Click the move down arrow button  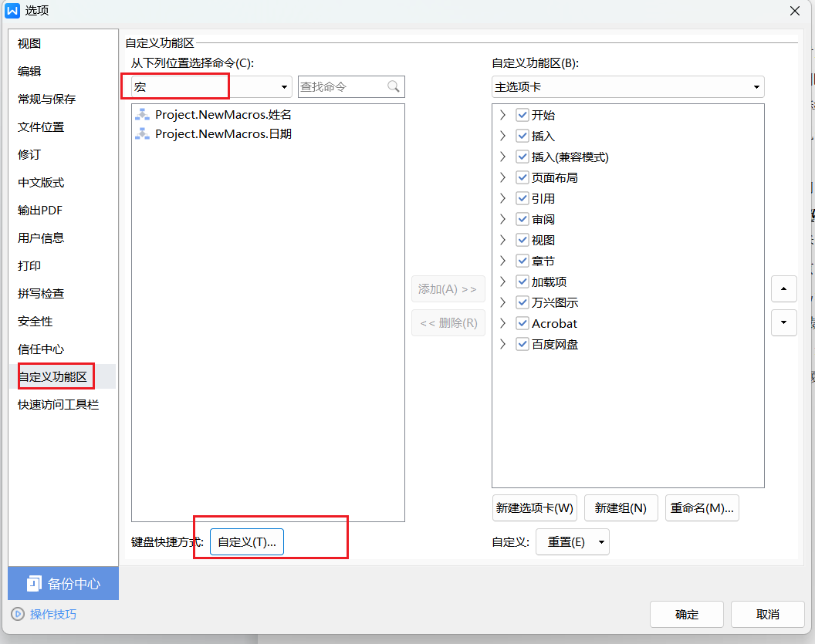783,322
